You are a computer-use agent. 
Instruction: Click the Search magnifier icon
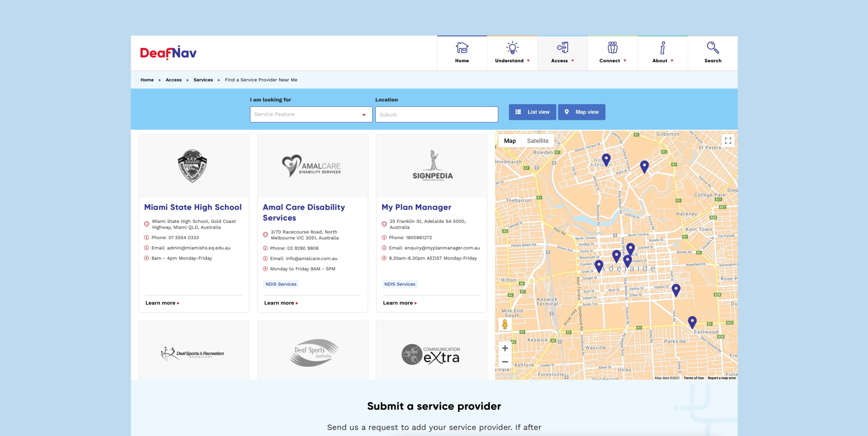[713, 48]
